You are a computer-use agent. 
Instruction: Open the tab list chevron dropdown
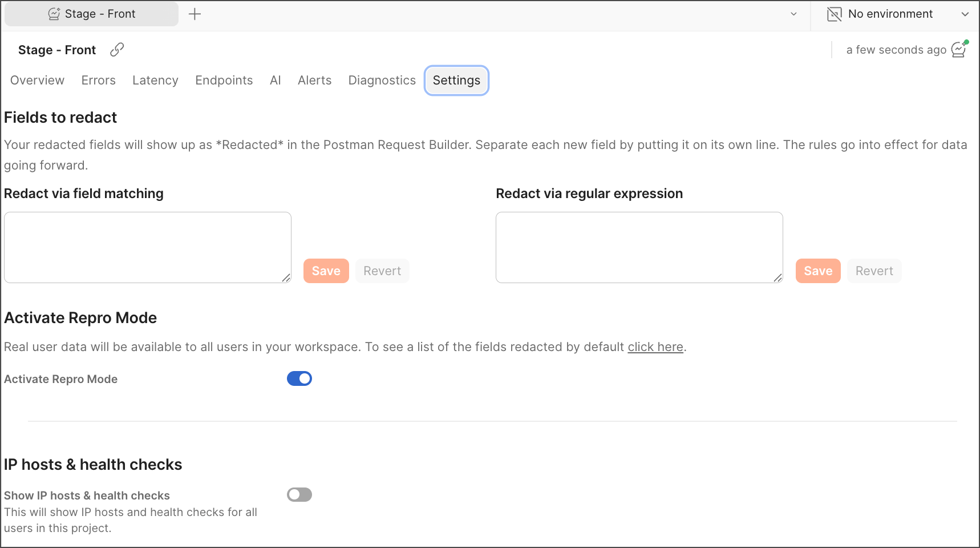click(793, 14)
